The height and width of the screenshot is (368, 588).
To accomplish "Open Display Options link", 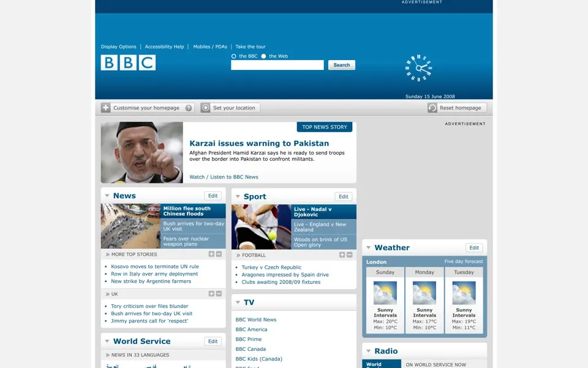I will click(x=118, y=47).
